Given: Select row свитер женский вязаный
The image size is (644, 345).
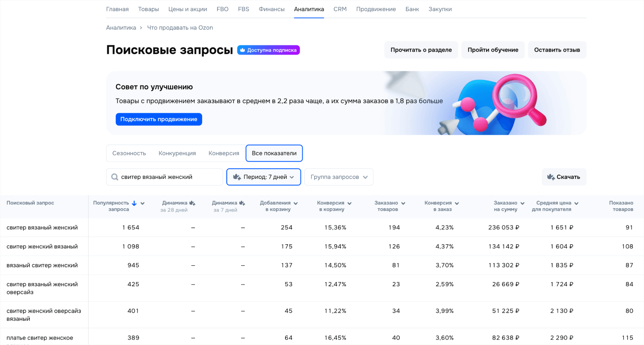Looking at the screenshot, I should tap(322, 246).
